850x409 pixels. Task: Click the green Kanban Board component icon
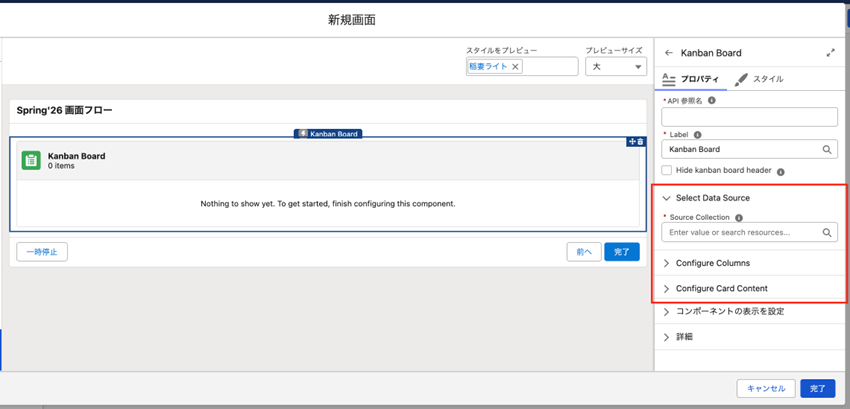[x=31, y=160]
